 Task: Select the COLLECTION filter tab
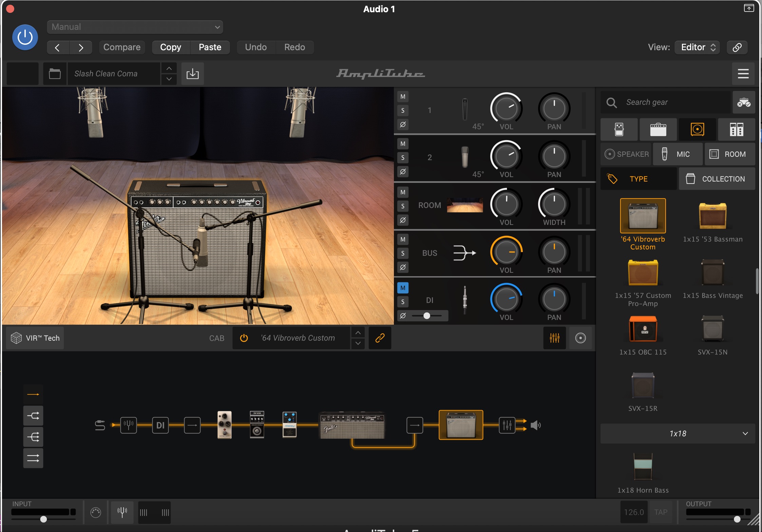(717, 179)
